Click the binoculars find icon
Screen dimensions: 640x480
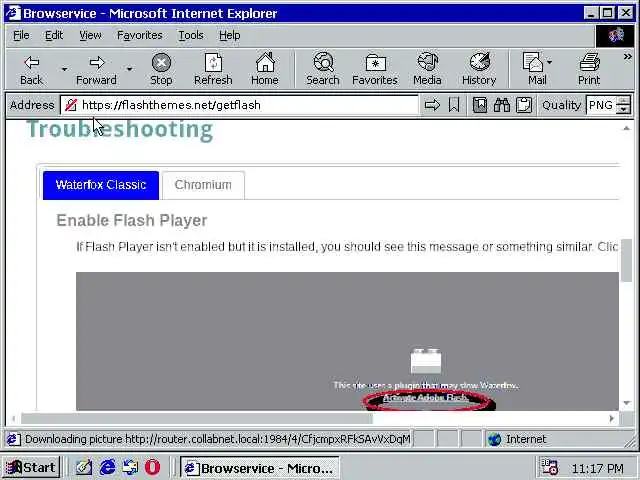pos(502,105)
